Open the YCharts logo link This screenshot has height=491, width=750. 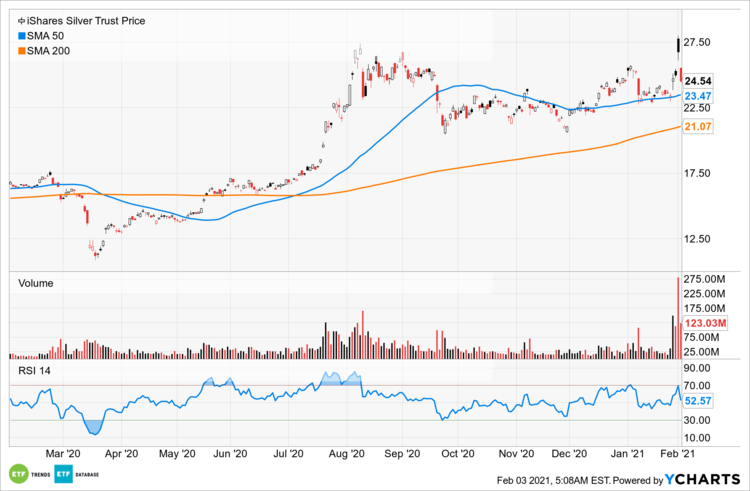pyautogui.click(x=704, y=482)
